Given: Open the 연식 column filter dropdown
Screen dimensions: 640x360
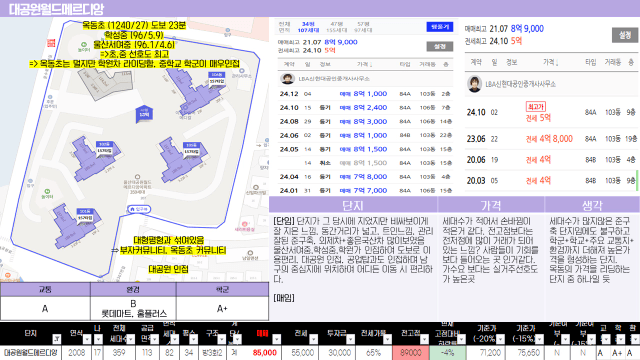Looking at the screenshot, I should (87, 339).
